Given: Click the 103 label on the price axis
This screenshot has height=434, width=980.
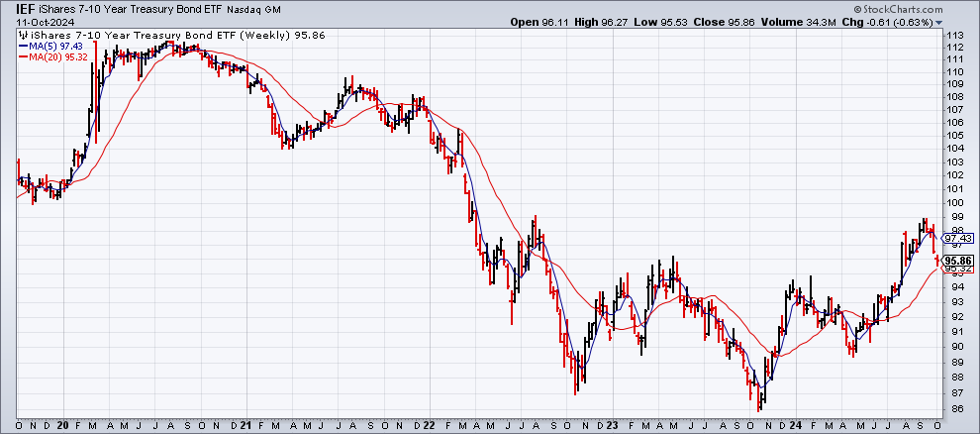Looking at the screenshot, I should point(953,163).
